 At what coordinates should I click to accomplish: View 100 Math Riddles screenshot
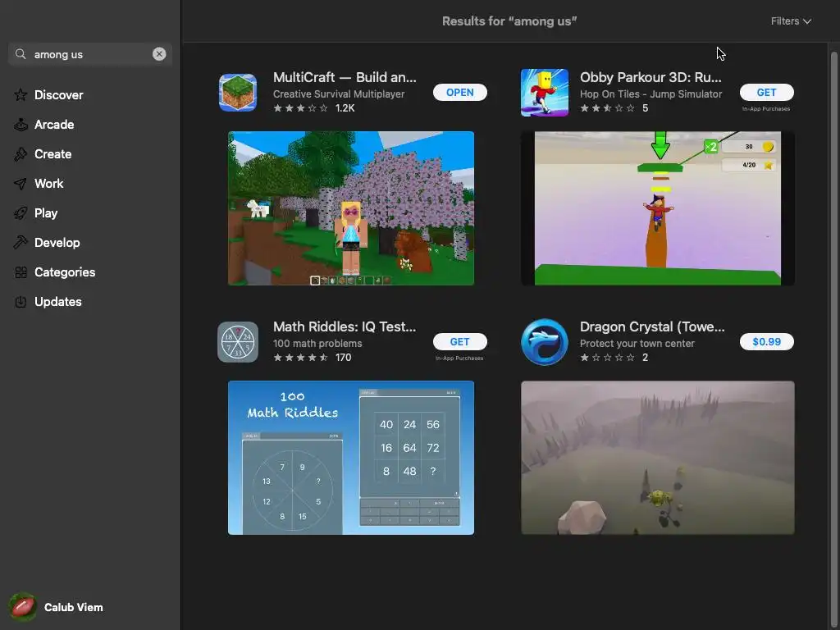(x=351, y=458)
